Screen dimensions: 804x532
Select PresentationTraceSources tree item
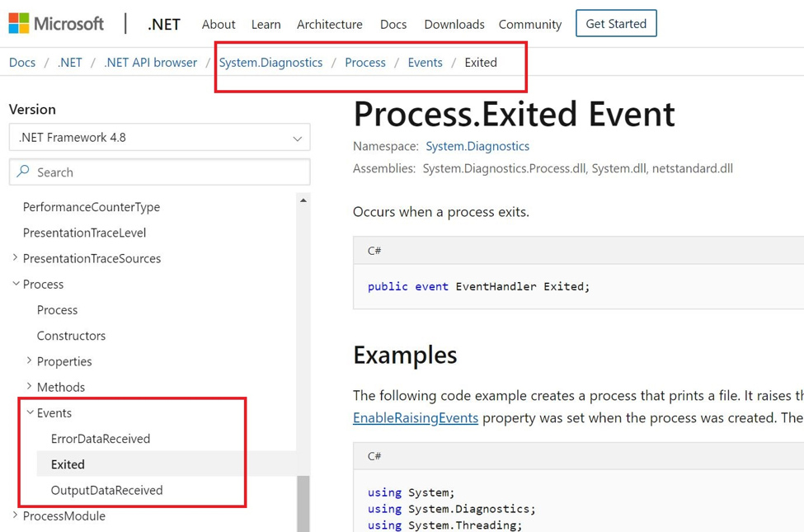92,258
